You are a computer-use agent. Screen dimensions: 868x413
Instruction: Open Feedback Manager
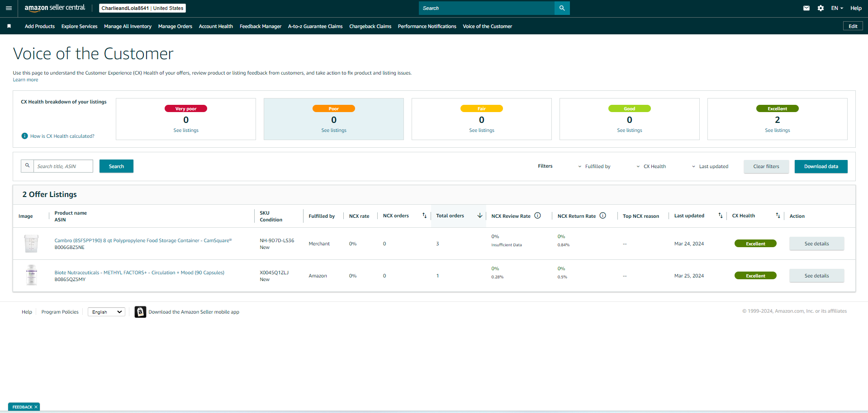261,26
